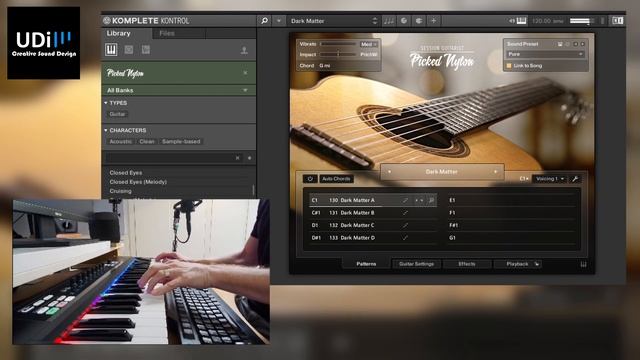Select the Cruising preset

[120, 191]
